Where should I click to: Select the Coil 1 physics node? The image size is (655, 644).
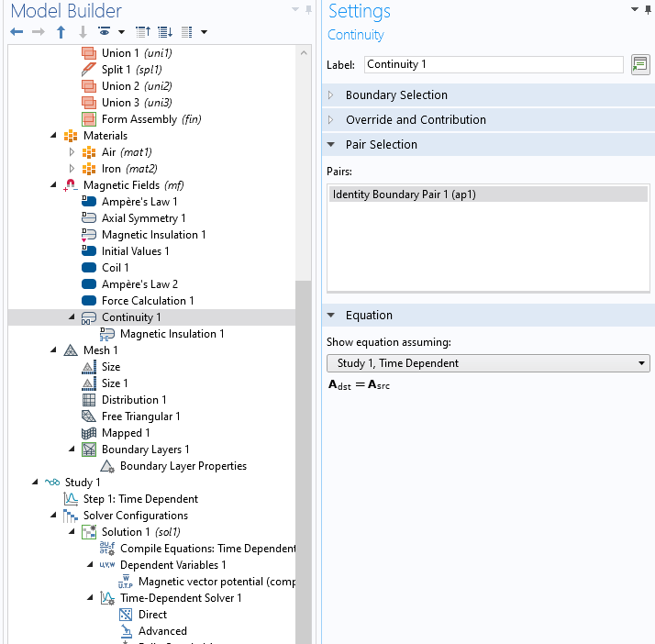(x=115, y=268)
